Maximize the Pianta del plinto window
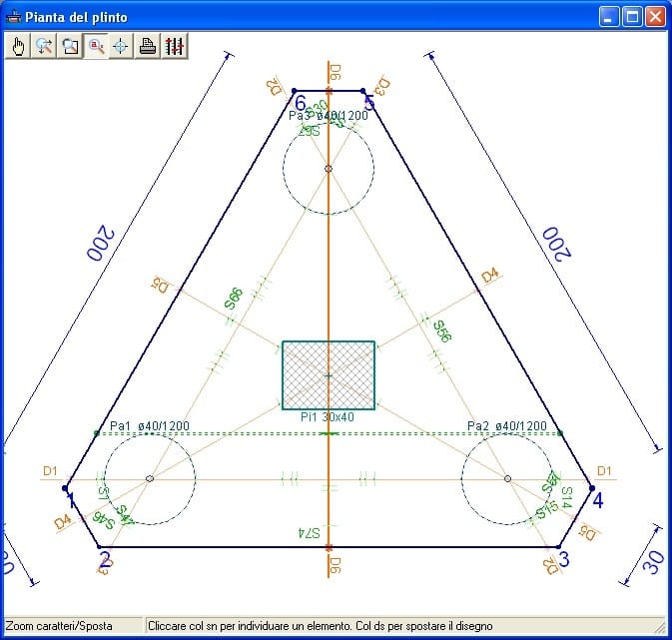Viewport: 672px width, 640px height. pos(631,17)
